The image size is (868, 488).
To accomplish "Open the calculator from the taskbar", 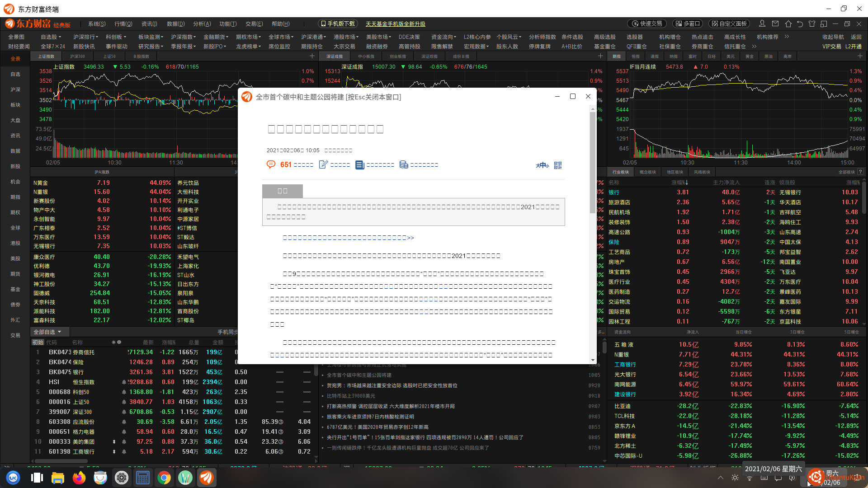I will [143, 478].
